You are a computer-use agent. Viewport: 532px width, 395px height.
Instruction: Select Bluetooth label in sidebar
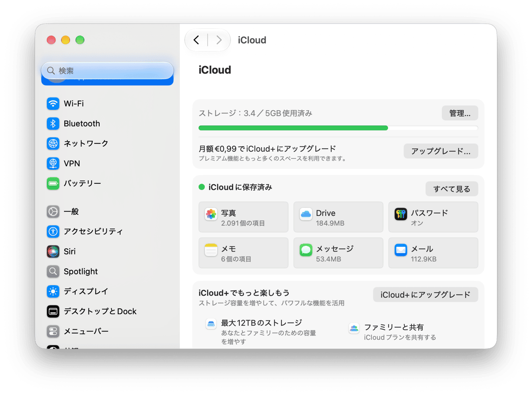[x=82, y=124]
